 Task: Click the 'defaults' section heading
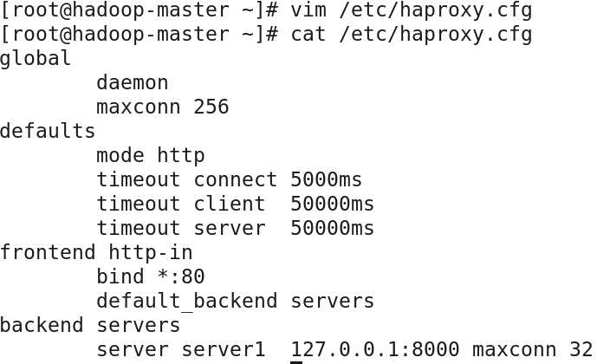click(48, 132)
